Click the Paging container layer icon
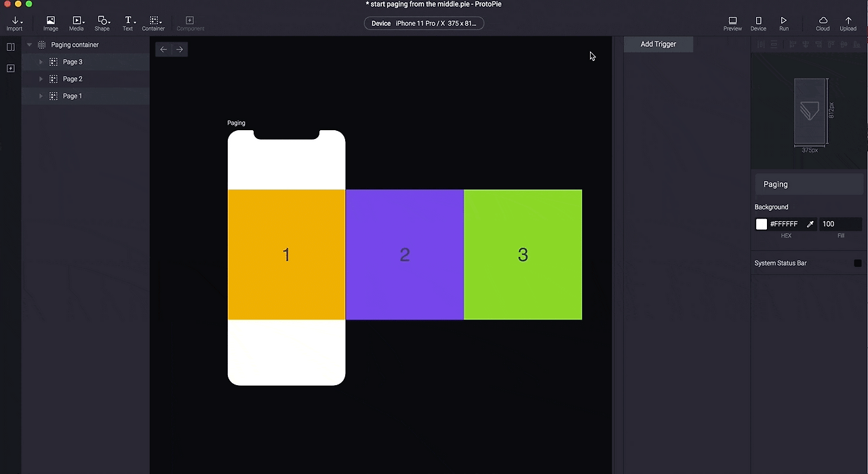This screenshot has width=868, height=474. 41,45
